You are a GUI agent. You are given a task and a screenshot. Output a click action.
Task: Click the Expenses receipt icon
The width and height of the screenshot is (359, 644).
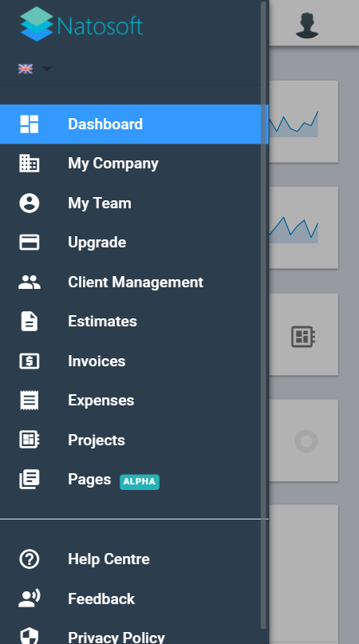tap(30, 401)
